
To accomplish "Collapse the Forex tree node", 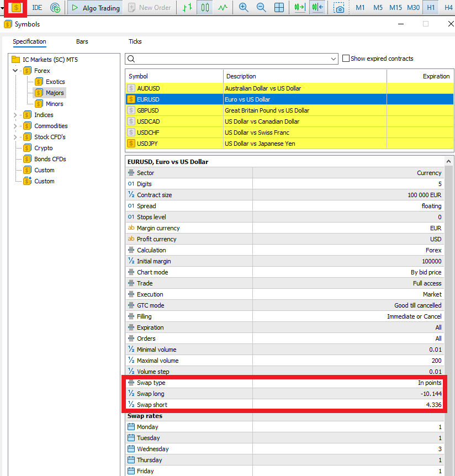I will pos(15,71).
